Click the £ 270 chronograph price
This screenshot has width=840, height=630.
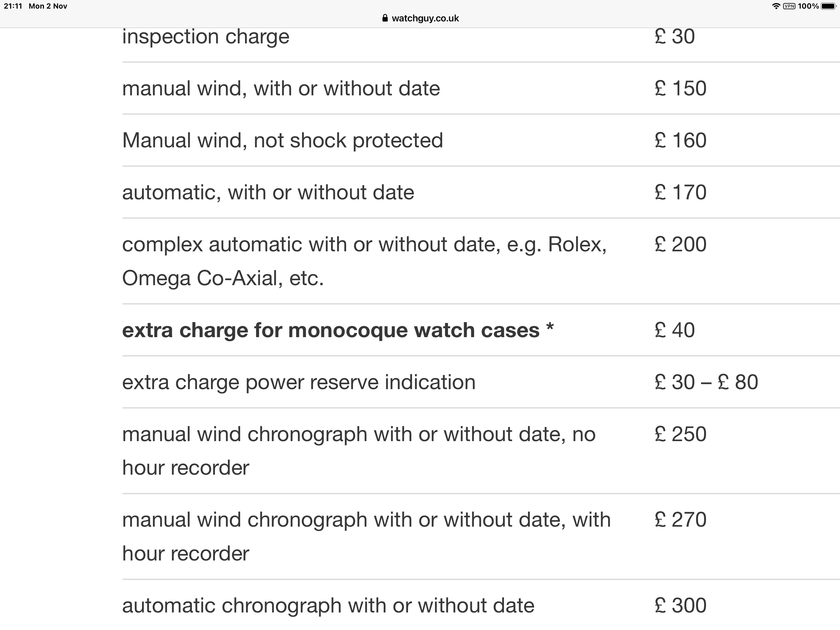click(x=680, y=520)
